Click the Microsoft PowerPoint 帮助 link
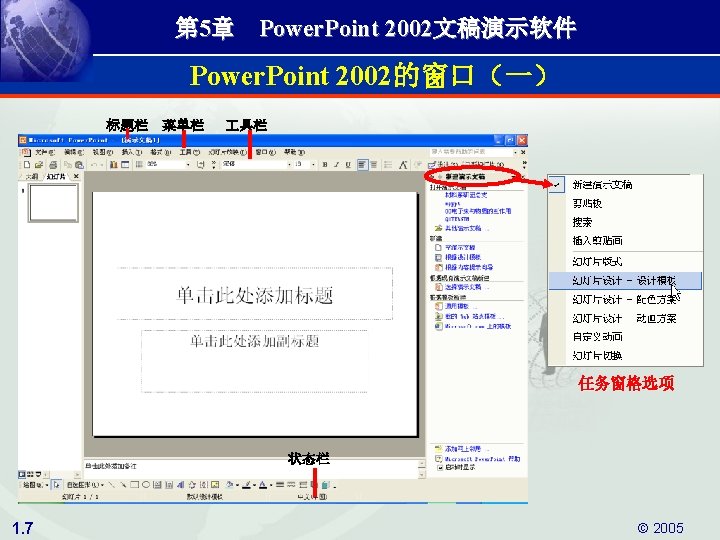This screenshot has height=540, width=720. (482, 459)
